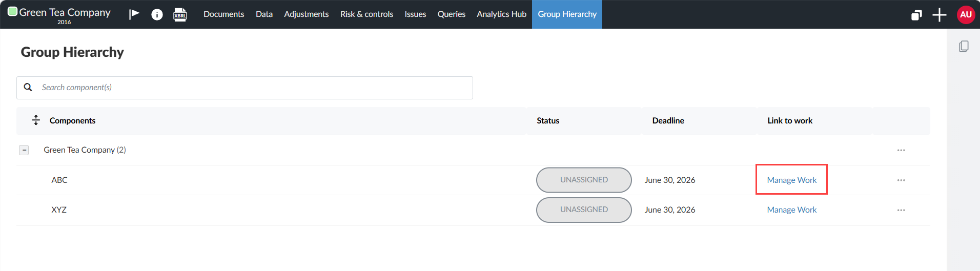Click the expand/collapse all components icon
Image resolution: width=980 pixels, height=271 pixels.
click(x=36, y=120)
